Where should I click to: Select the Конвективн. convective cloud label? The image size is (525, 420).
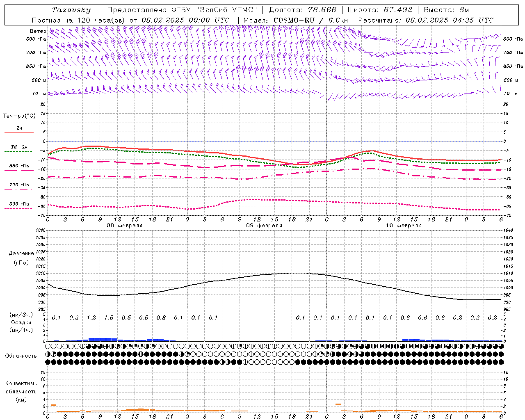click(x=21, y=383)
